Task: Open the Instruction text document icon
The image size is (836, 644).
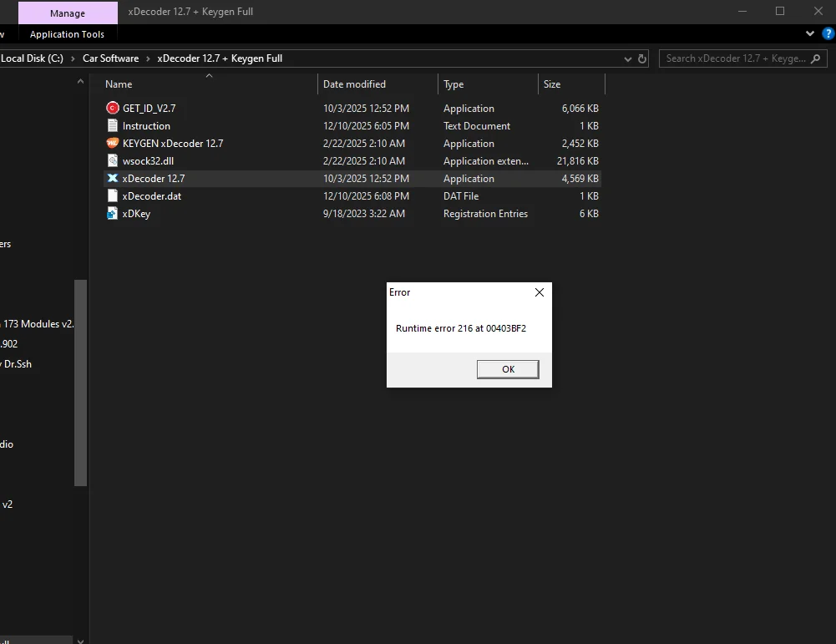Action: [112, 125]
